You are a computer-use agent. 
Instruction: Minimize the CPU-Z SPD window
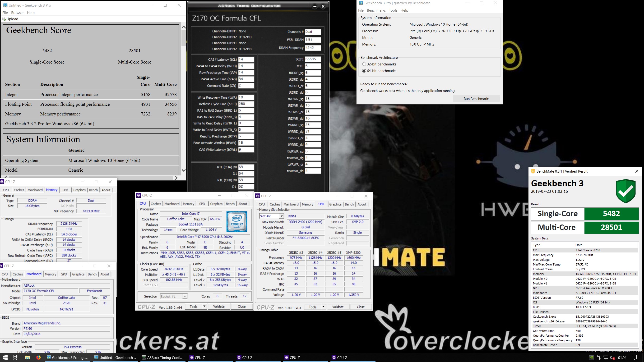tap(338, 196)
